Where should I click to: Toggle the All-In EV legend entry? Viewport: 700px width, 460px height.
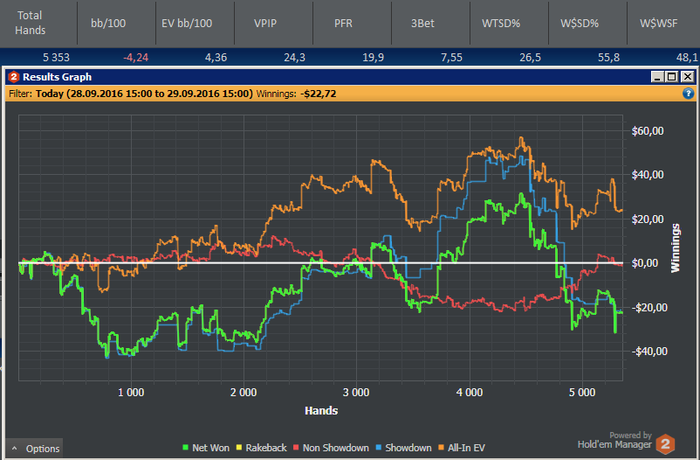pyautogui.click(x=462, y=447)
